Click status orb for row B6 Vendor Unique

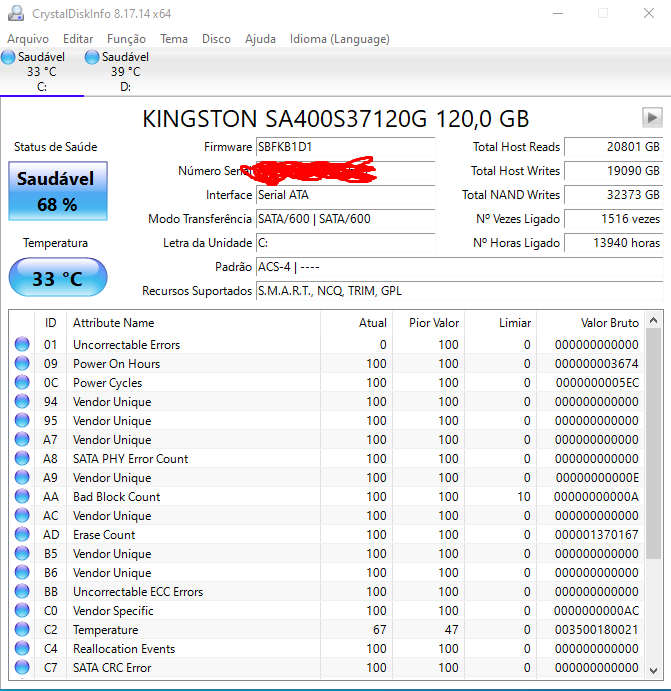pyautogui.click(x=22, y=572)
